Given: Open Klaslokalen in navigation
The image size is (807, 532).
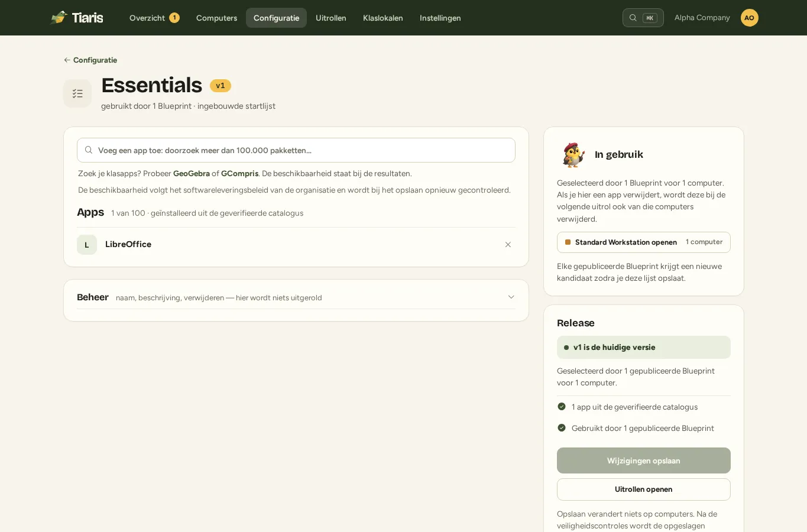Looking at the screenshot, I should (x=383, y=18).
